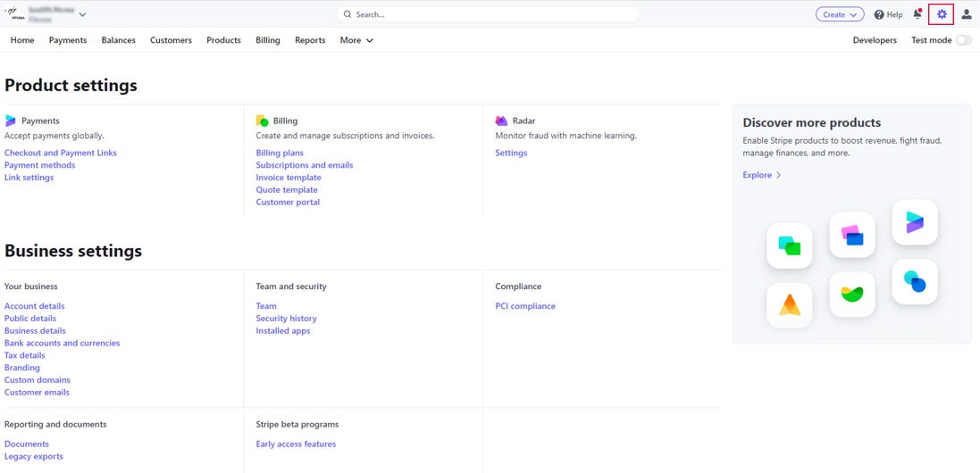Go to the Home tab
Viewport: 980px width, 473px height.
coord(22,40)
